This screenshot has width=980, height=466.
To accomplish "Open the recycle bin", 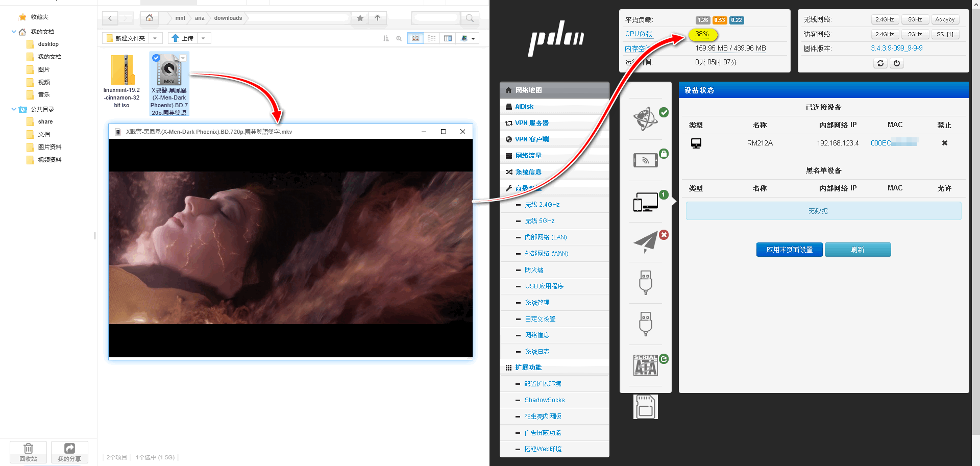I will [x=29, y=452].
